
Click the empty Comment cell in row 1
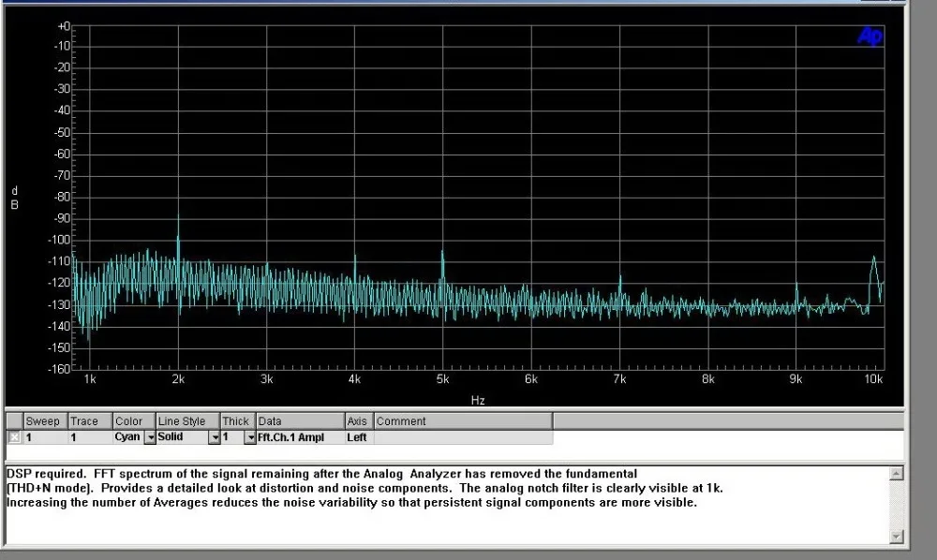pos(463,437)
